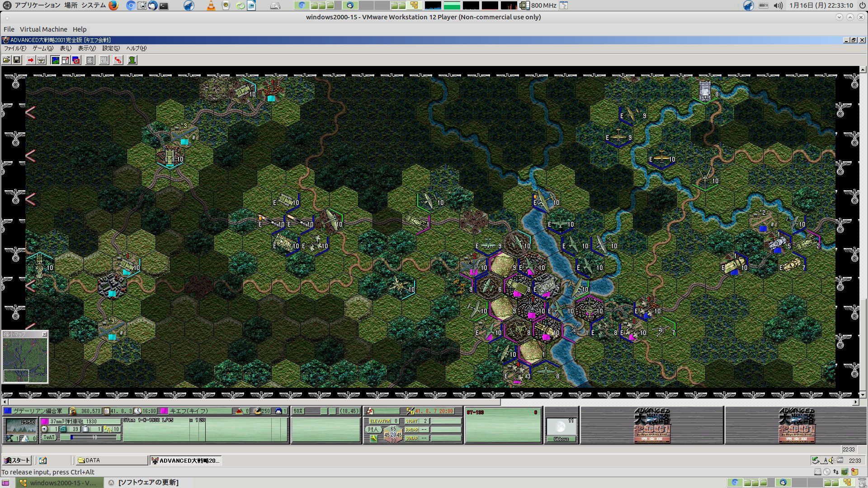Click the ALL toolbar icon
This screenshot has height=488, width=868.
tap(104, 60)
